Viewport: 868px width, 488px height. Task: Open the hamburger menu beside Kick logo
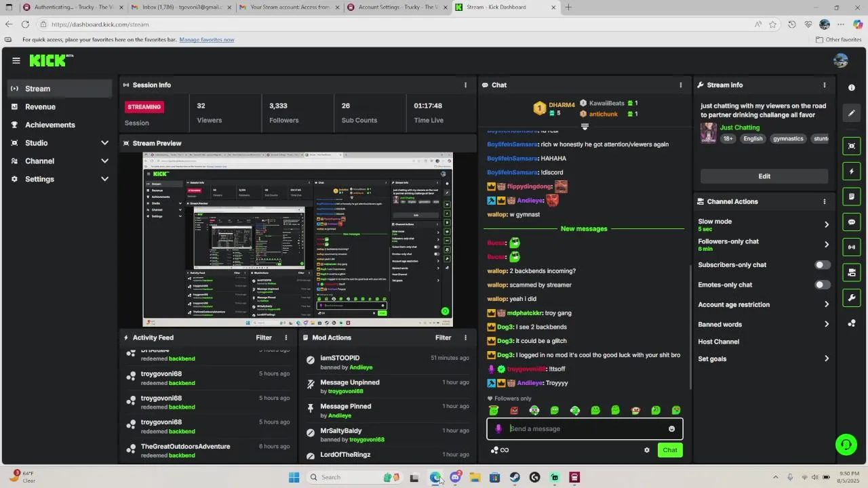16,60
